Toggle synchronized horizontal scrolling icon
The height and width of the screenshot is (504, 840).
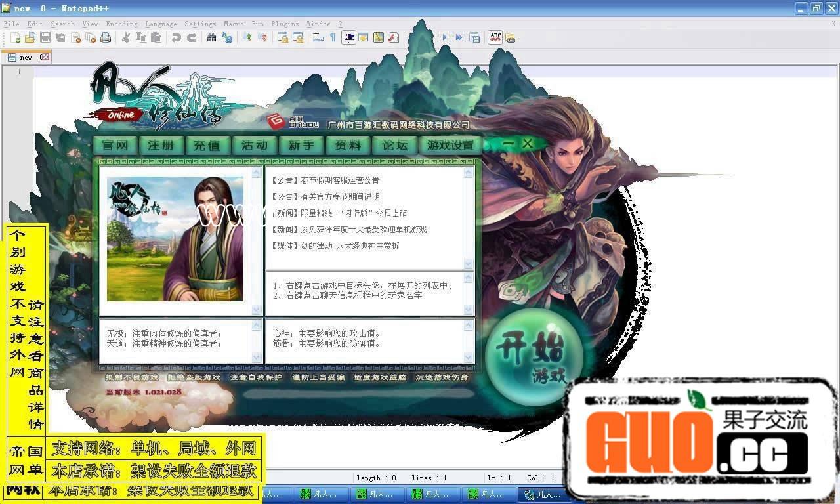(297, 37)
